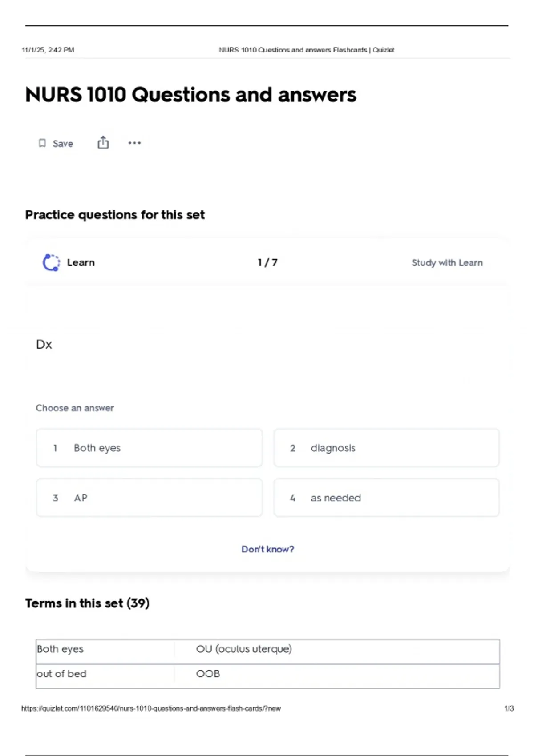Pick answer option 3 'AP'
Screen dimensions: 534x756
pos(149,498)
